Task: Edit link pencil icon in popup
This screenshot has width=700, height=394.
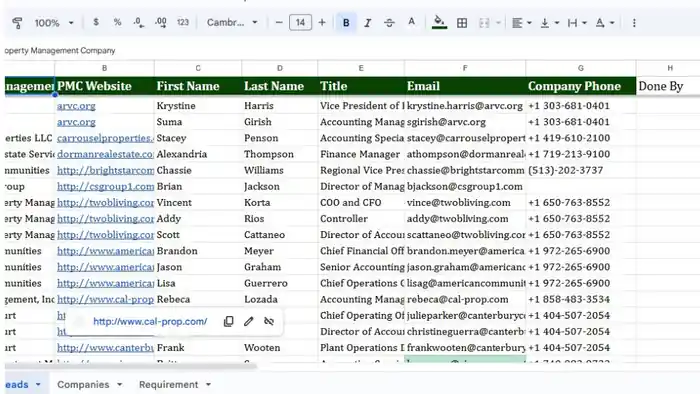Action: pos(249,321)
